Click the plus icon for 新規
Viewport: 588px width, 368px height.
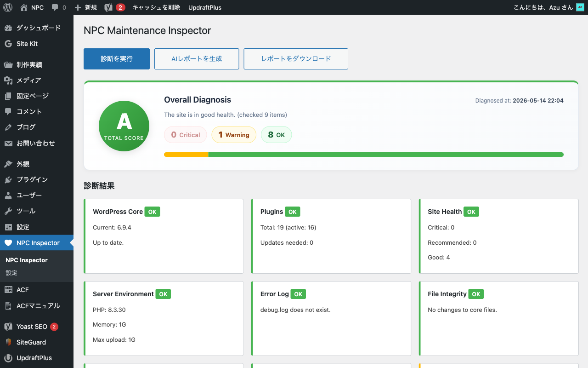[x=78, y=7]
